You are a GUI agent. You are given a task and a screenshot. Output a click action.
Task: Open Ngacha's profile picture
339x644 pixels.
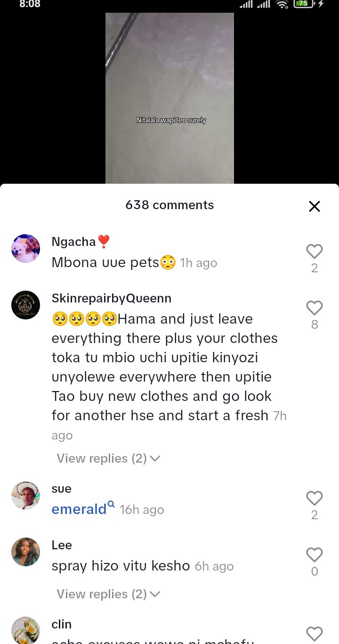click(25, 248)
